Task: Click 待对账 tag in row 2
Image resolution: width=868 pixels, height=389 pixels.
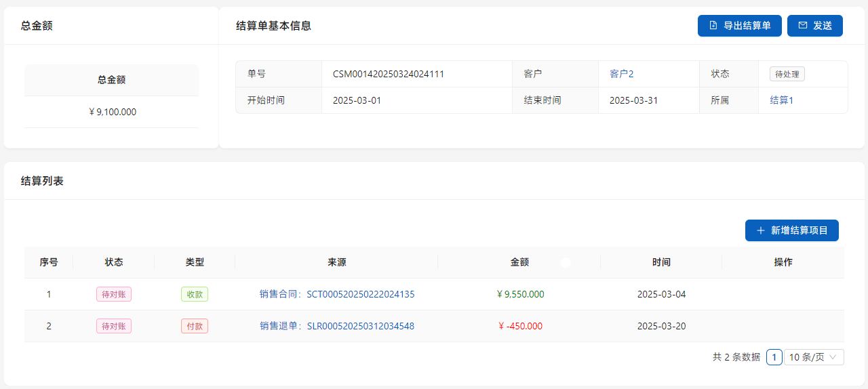Action: [x=113, y=326]
